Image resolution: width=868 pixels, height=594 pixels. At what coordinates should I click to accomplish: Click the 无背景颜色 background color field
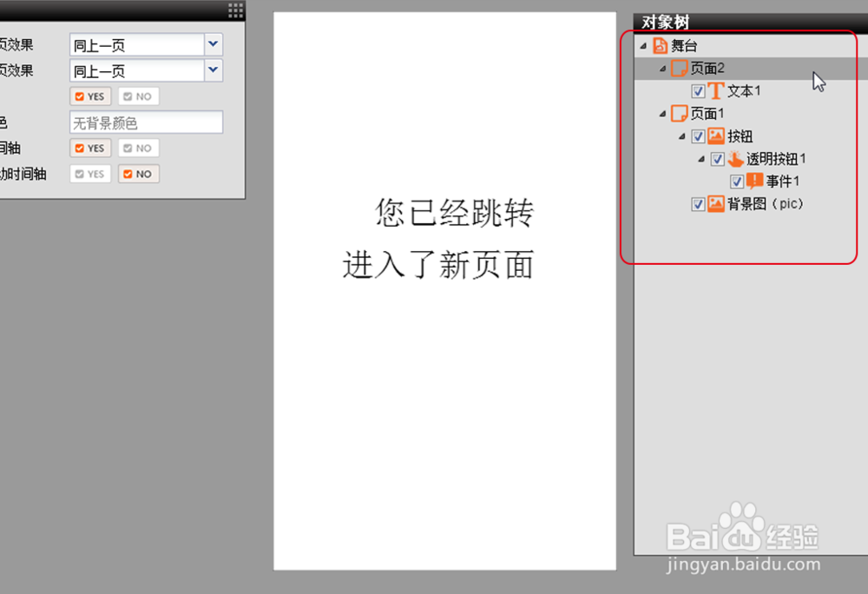coord(145,122)
